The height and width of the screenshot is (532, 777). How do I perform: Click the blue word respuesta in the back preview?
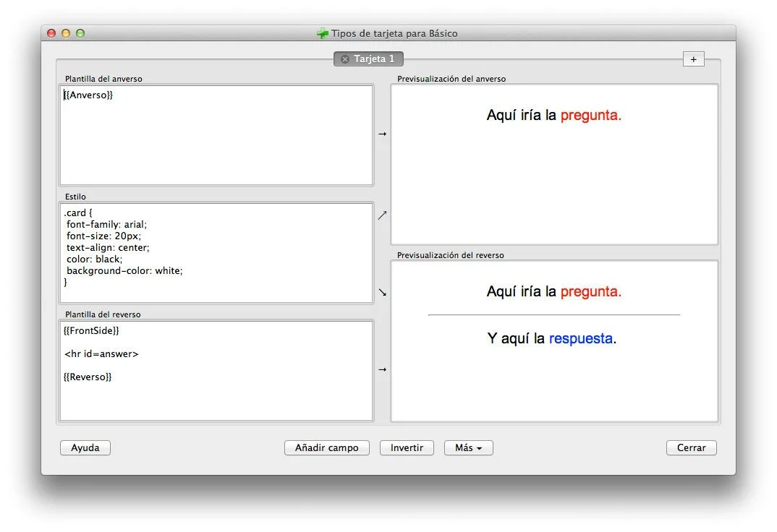pos(580,338)
